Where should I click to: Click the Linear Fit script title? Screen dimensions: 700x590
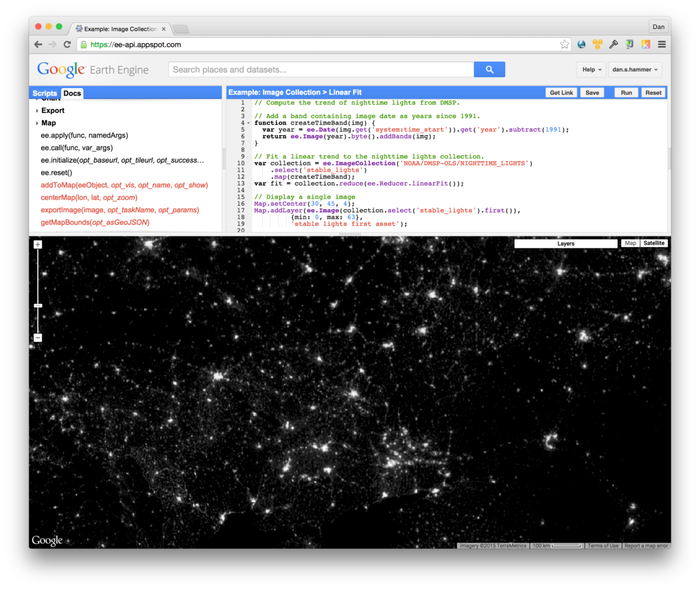coord(345,92)
